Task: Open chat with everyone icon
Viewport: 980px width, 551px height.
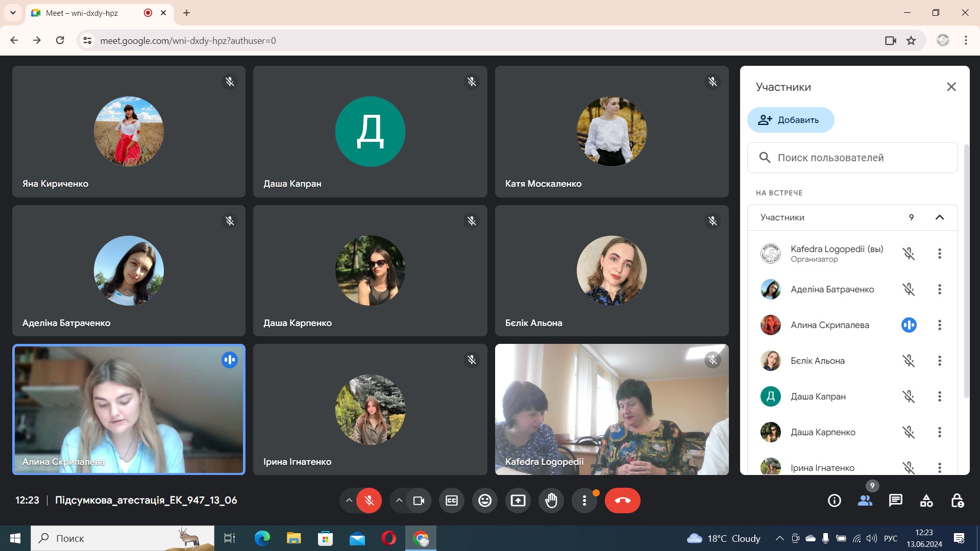Action: point(896,500)
